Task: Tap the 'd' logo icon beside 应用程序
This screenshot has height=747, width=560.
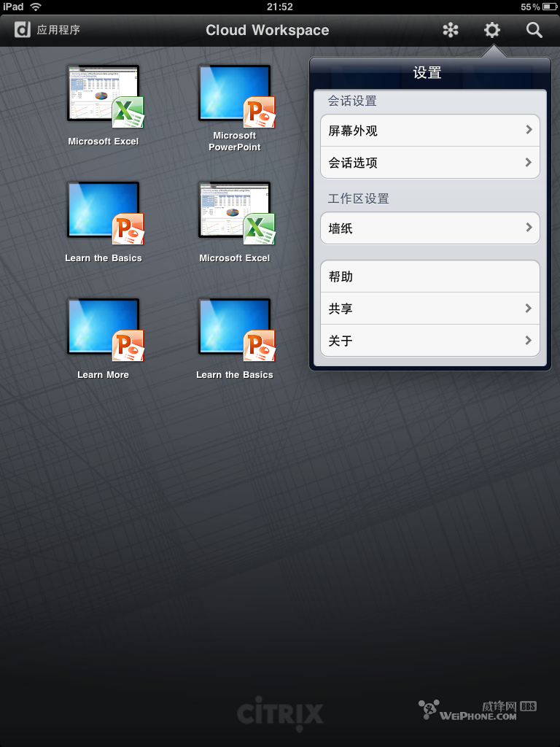Action: point(23,30)
